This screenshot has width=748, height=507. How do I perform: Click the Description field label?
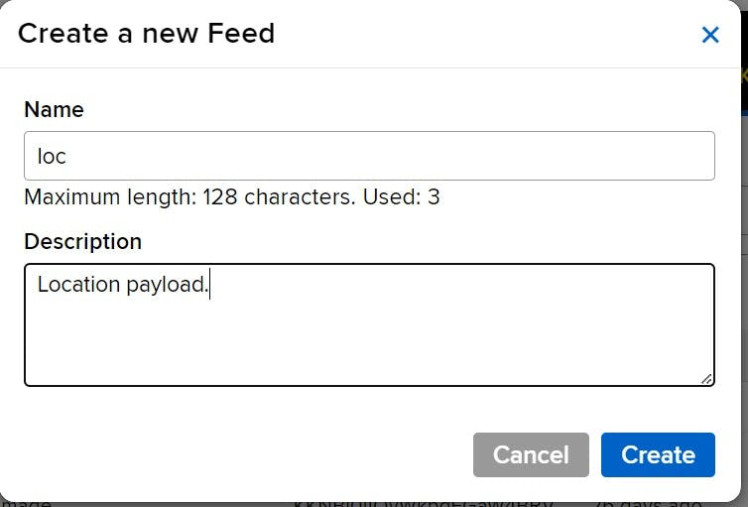pos(83,242)
